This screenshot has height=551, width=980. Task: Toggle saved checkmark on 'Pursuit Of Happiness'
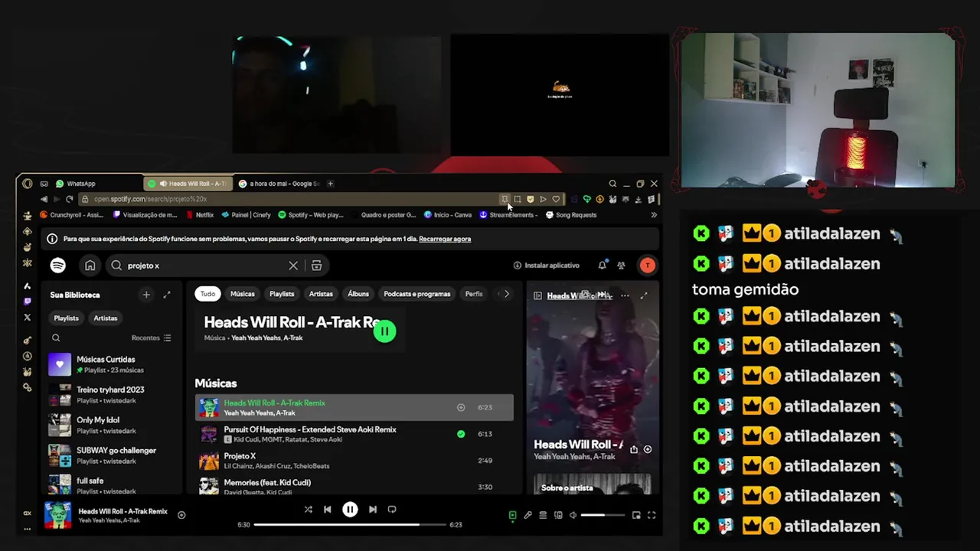click(461, 434)
